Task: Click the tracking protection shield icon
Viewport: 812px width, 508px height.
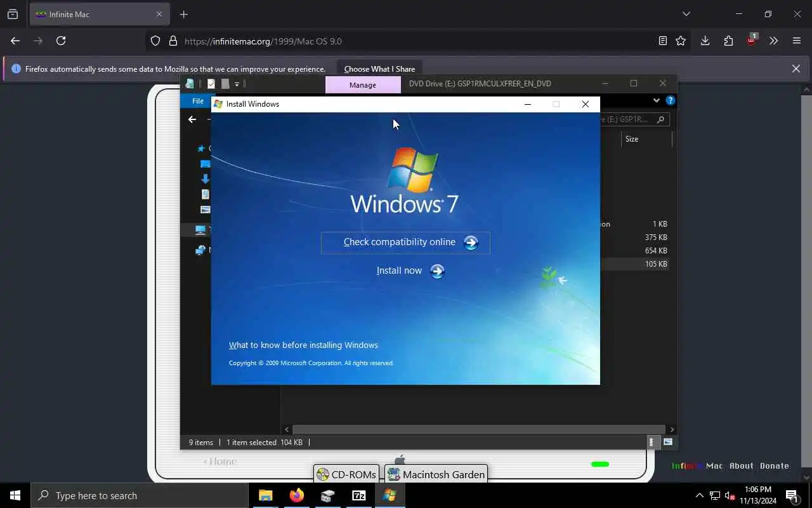Action: (155, 41)
